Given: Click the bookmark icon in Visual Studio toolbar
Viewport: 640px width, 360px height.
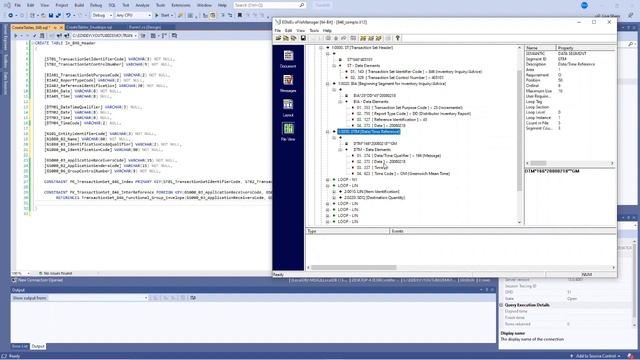Looking at the screenshot, I should click(240, 15).
